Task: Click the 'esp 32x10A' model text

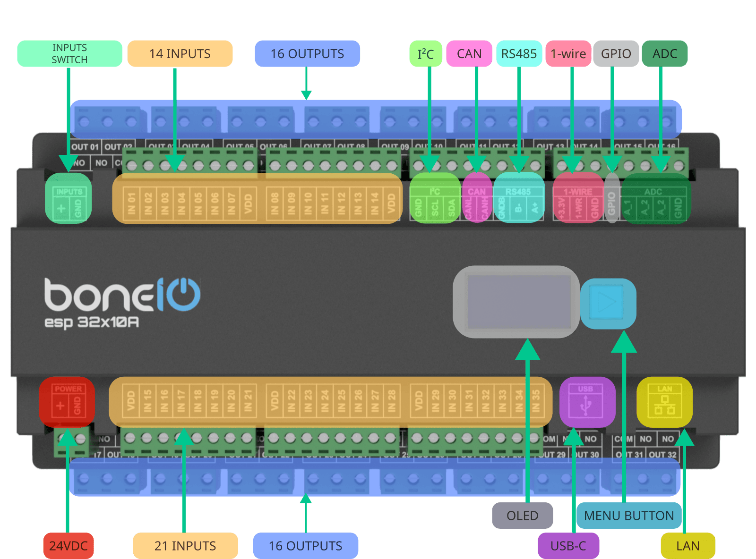Action: pos(92,322)
